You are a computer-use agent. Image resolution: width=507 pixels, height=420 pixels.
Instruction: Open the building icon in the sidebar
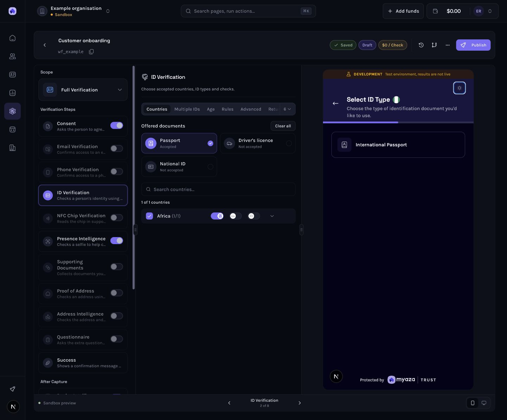coord(12,148)
